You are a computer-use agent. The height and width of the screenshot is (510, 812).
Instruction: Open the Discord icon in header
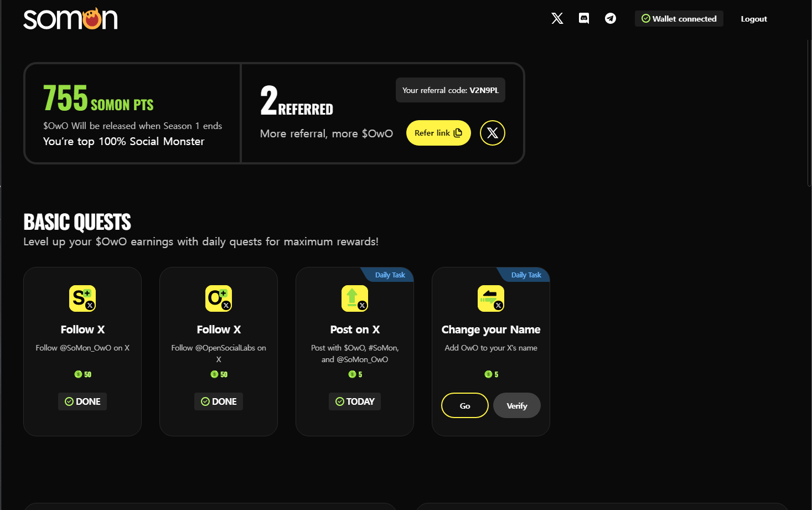pyautogui.click(x=584, y=18)
